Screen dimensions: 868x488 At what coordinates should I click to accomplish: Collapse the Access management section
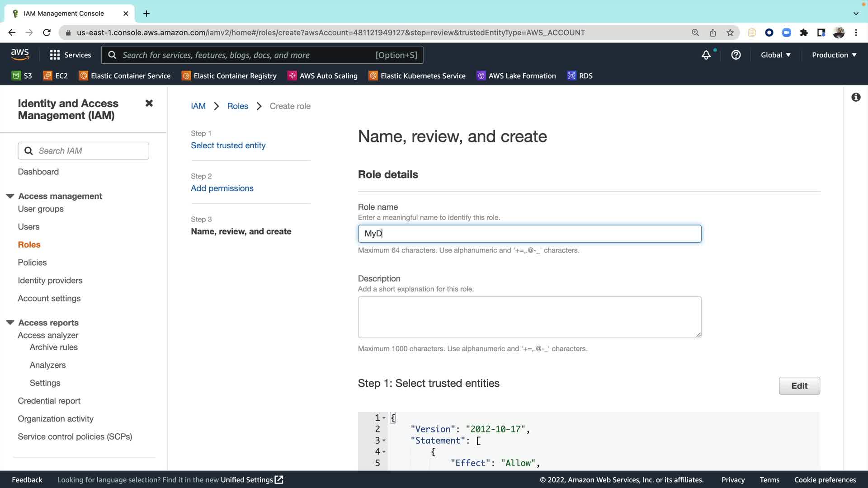(x=10, y=196)
